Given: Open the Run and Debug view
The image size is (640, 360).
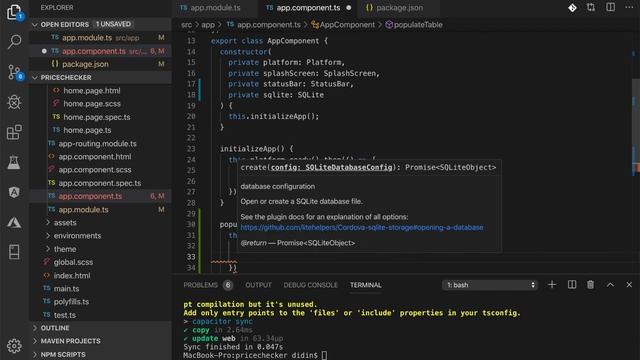Looking at the screenshot, I should click(14, 102).
